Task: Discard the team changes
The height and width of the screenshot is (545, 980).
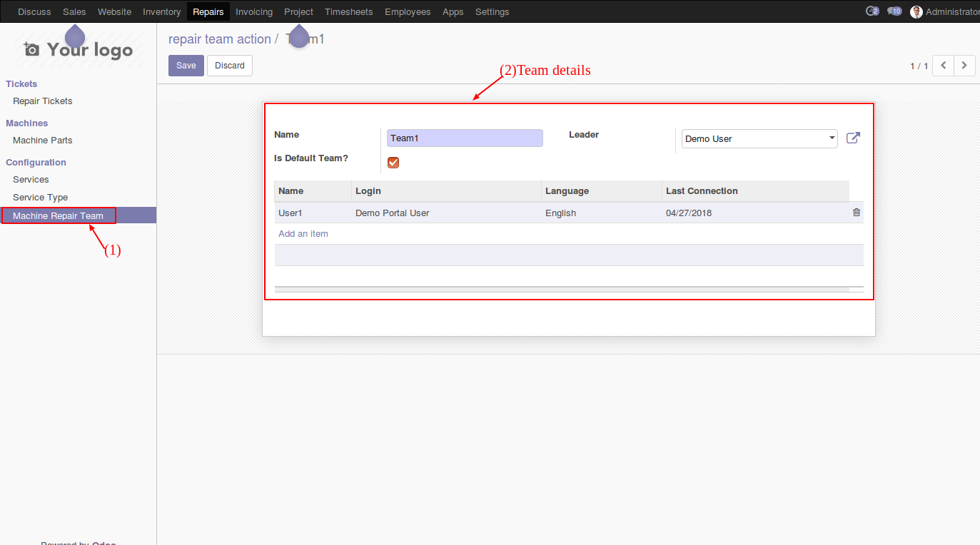Action: click(x=230, y=66)
